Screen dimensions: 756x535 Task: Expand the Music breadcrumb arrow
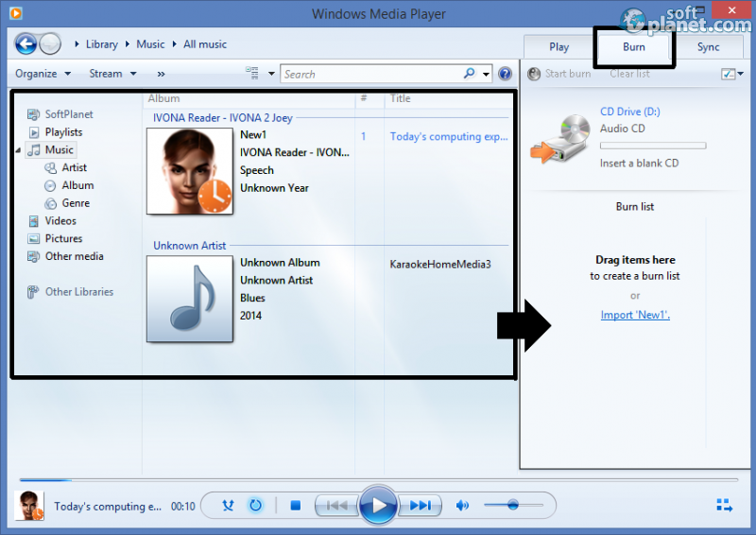(x=128, y=44)
